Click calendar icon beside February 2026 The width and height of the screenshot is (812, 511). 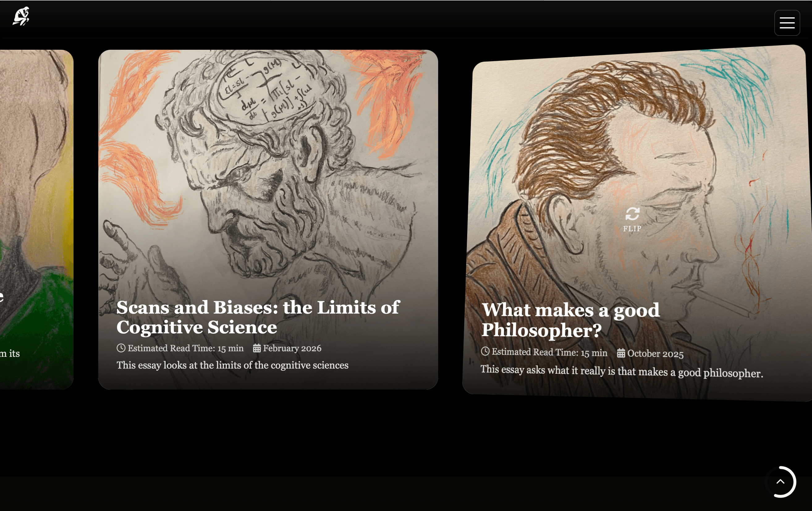pos(257,348)
